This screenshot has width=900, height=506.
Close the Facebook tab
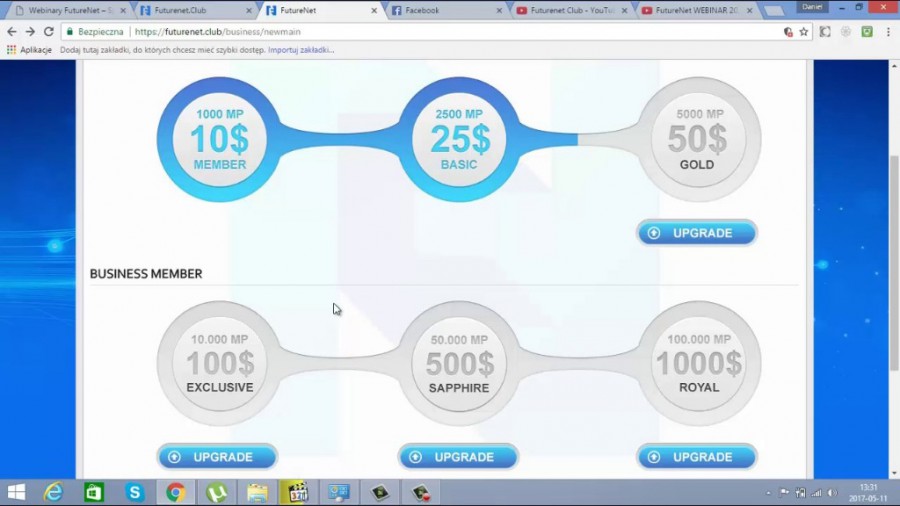[x=499, y=10]
